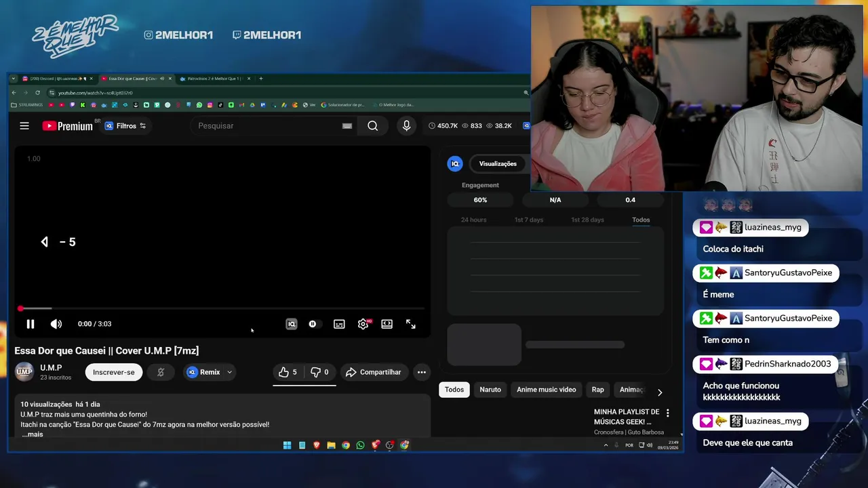The width and height of the screenshot is (868, 488).
Task: Click the 450.7K vidIQ stat in header
Action: [x=443, y=125]
